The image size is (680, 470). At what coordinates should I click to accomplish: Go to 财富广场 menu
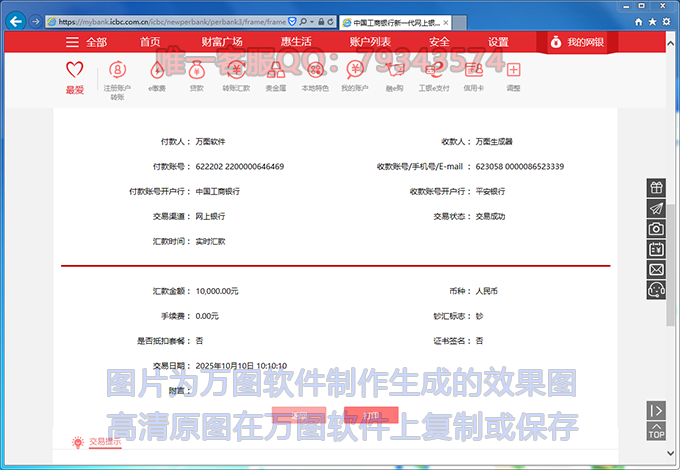click(x=222, y=42)
